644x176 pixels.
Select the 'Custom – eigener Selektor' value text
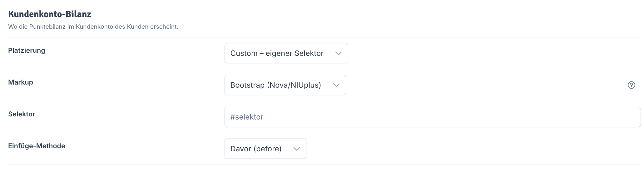click(x=277, y=53)
